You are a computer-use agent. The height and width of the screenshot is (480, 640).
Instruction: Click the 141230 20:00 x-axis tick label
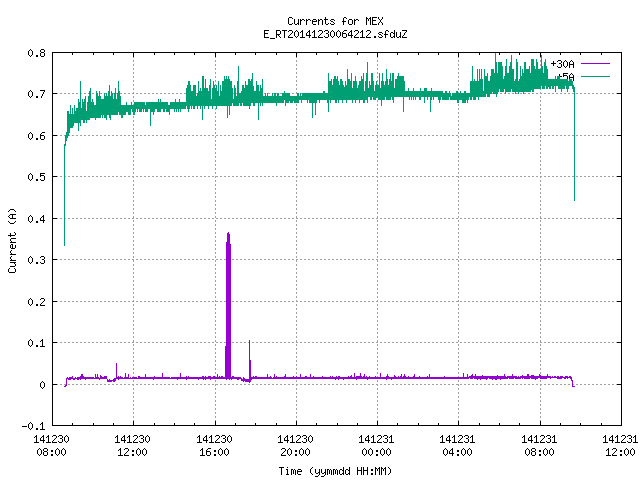295,446
